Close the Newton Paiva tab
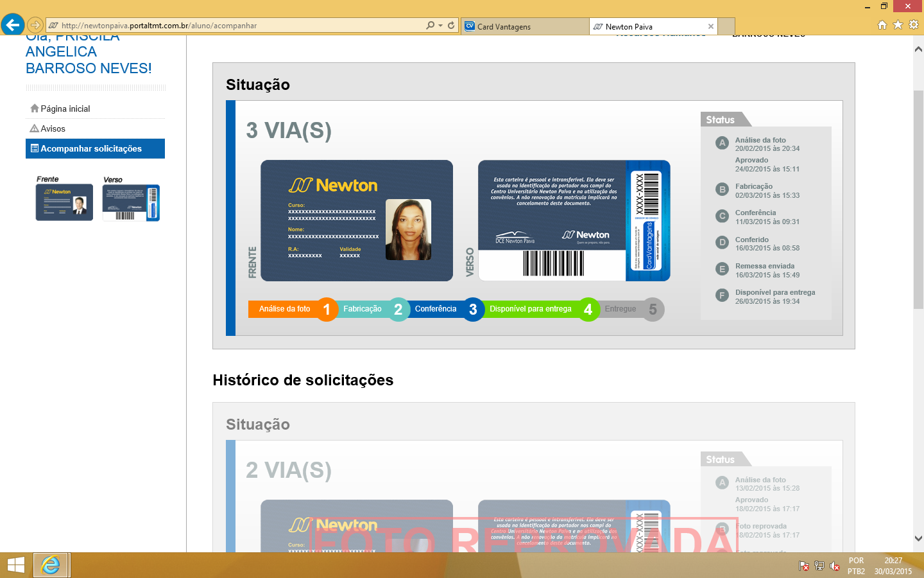 coord(711,26)
